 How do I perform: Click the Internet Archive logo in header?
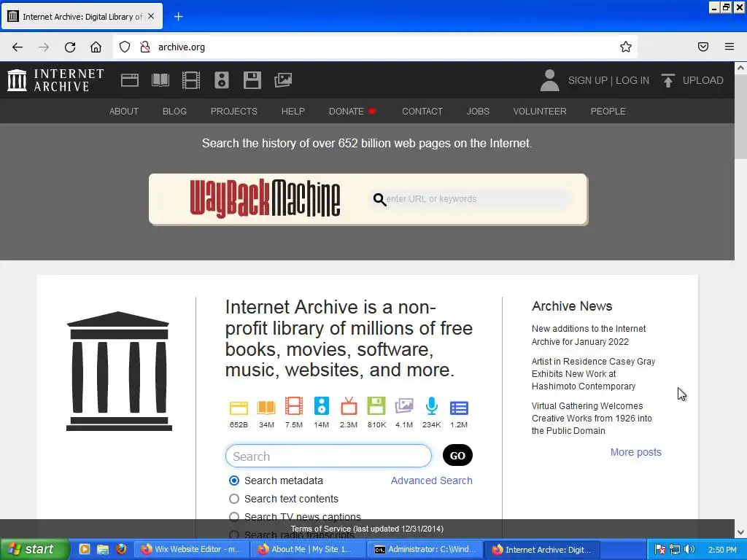coord(55,80)
